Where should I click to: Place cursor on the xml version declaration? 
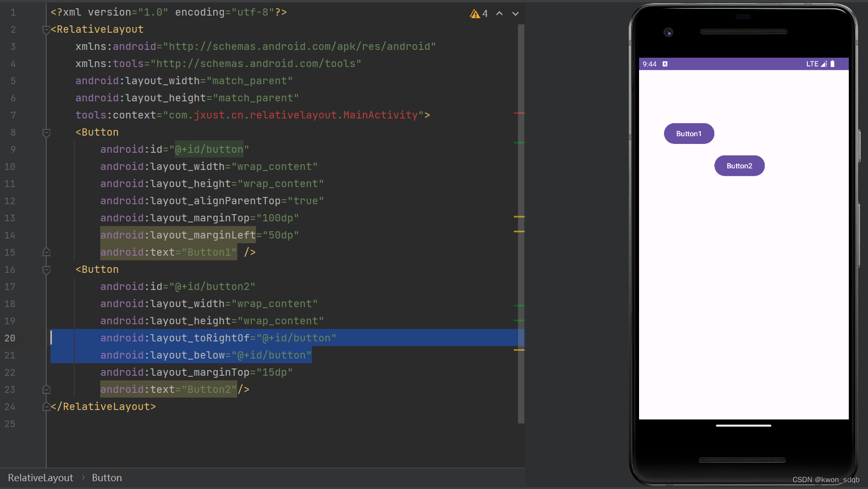pos(169,12)
